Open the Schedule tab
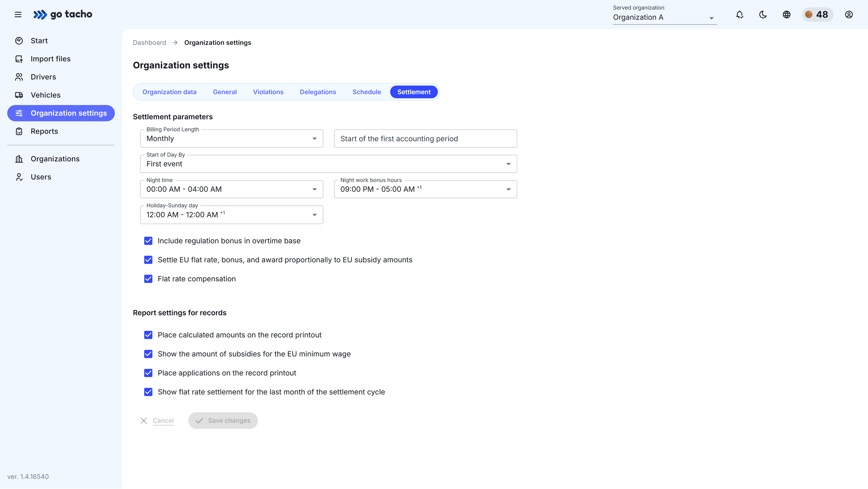Screen dimensions: 868x489 [x=367, y=92]
